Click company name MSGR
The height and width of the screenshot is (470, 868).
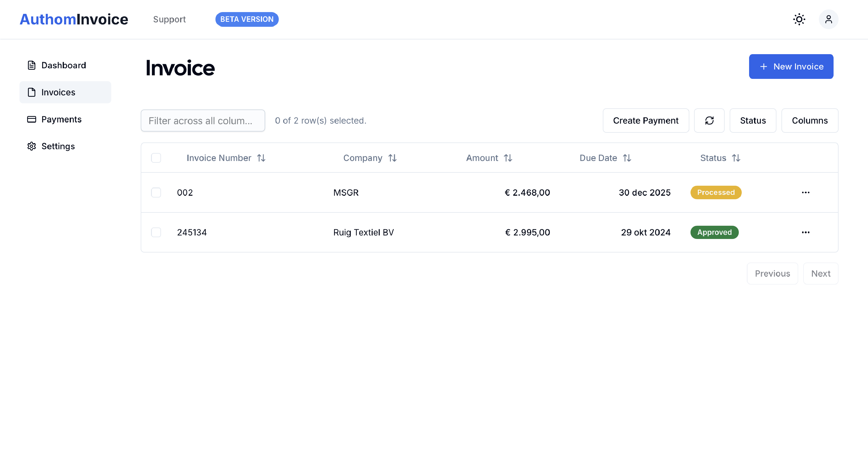click(x=346, y=192)
